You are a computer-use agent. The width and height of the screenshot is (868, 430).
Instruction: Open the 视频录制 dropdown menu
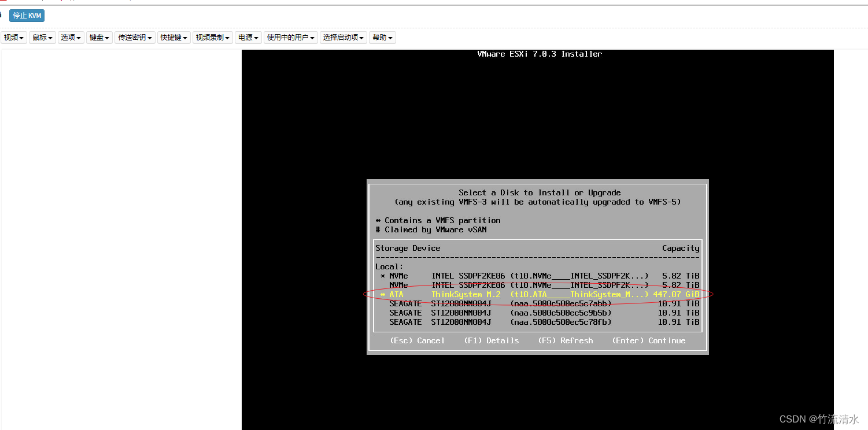213,38
